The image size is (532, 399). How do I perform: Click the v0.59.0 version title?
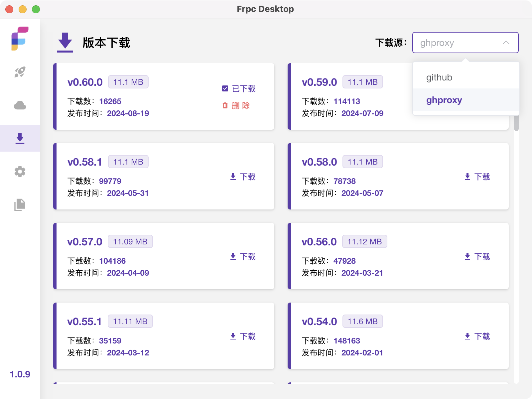click(x=320, y=82)
